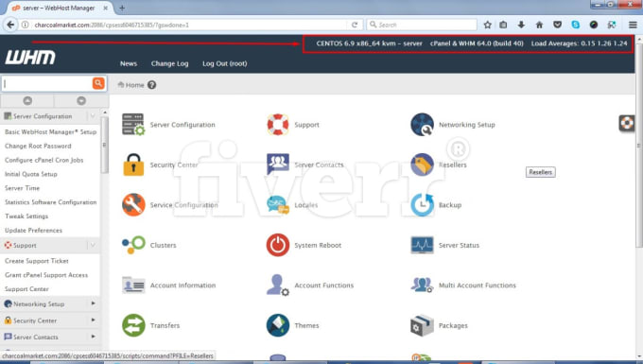Open the Locales speech bubble icon
Screen dimensions: 643x364
click(x=278, y=204)
